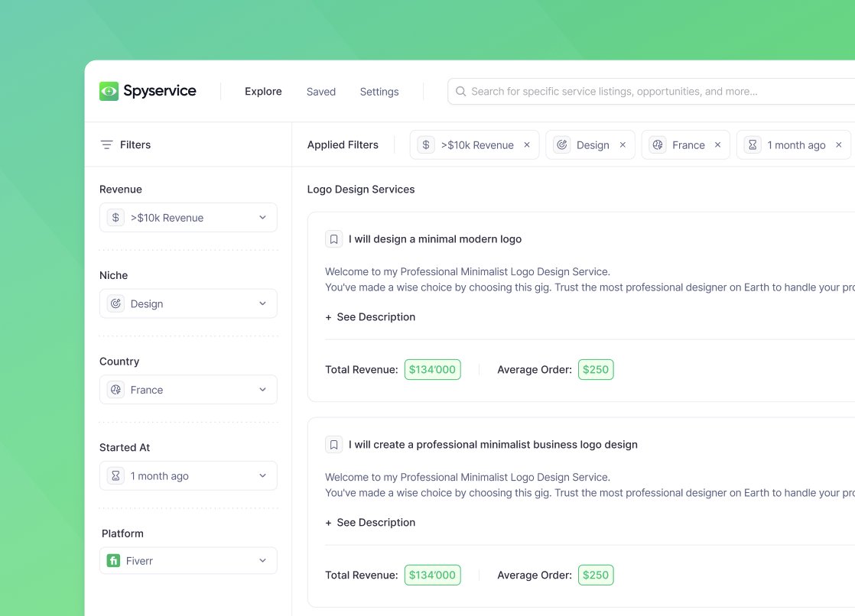Open the Settings tab
The width and height of the screenshot is (855, 616).
tap(379, 92)
